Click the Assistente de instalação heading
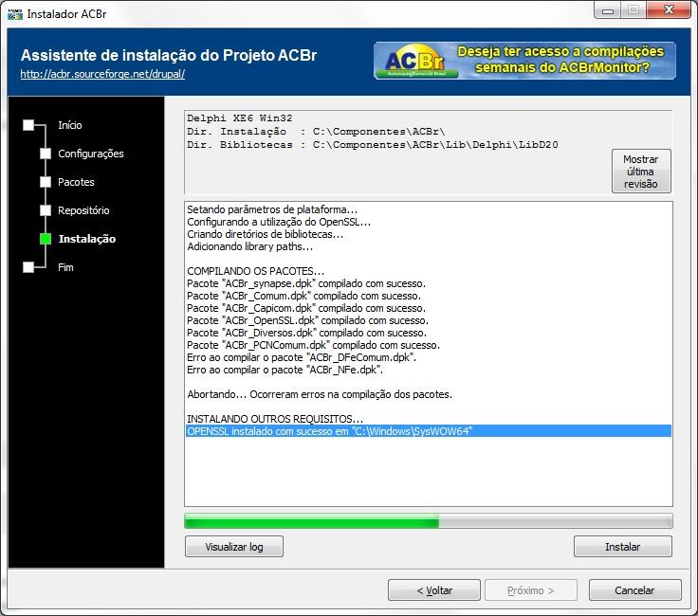 [x=169, y=55]
